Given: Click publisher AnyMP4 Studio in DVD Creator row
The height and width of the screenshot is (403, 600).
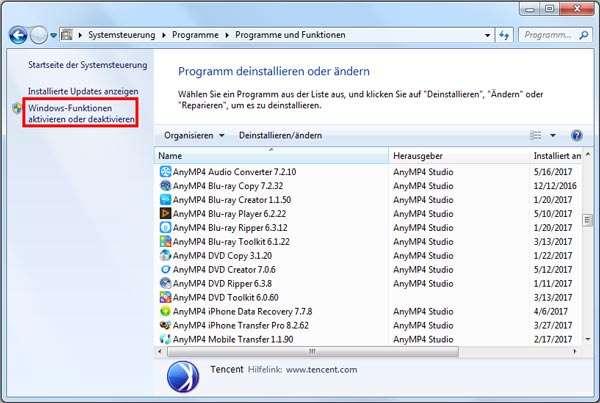Looking at the screenshot, I should click(x=423, y=270).
